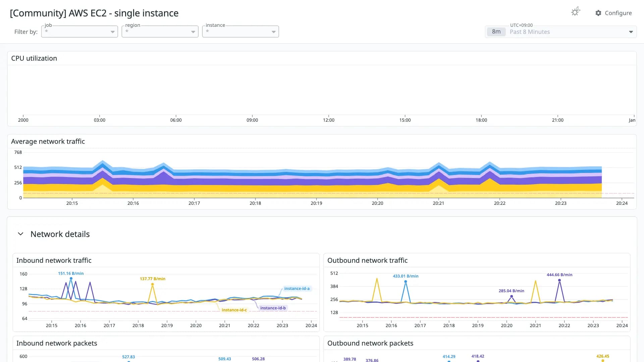Click the 433.01 B/min peak marker
Image resolution: width=644 pixels, height=362 pixels.
406,282
